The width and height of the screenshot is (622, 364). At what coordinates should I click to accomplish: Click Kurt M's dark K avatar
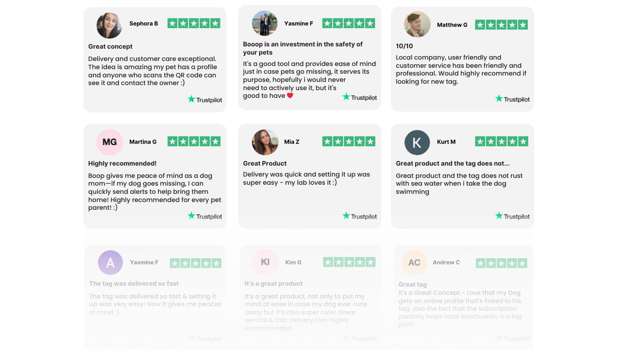coord(417,142)
